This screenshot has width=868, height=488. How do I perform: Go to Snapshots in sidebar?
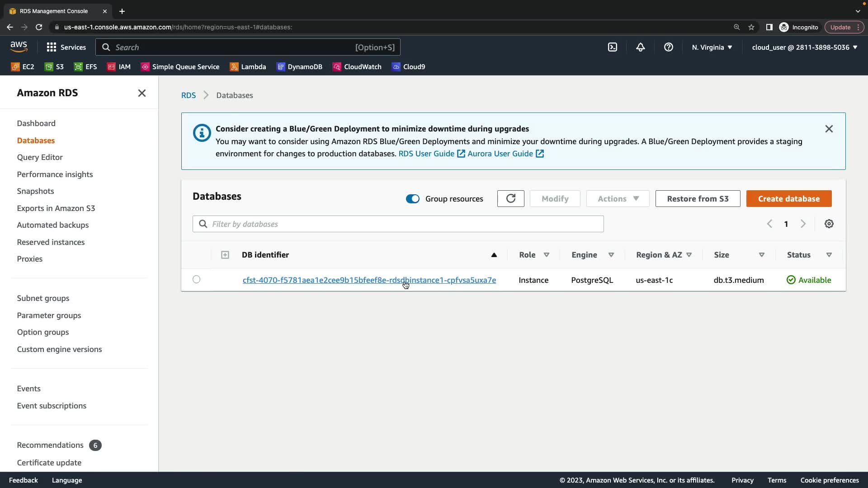click(35, 191)
